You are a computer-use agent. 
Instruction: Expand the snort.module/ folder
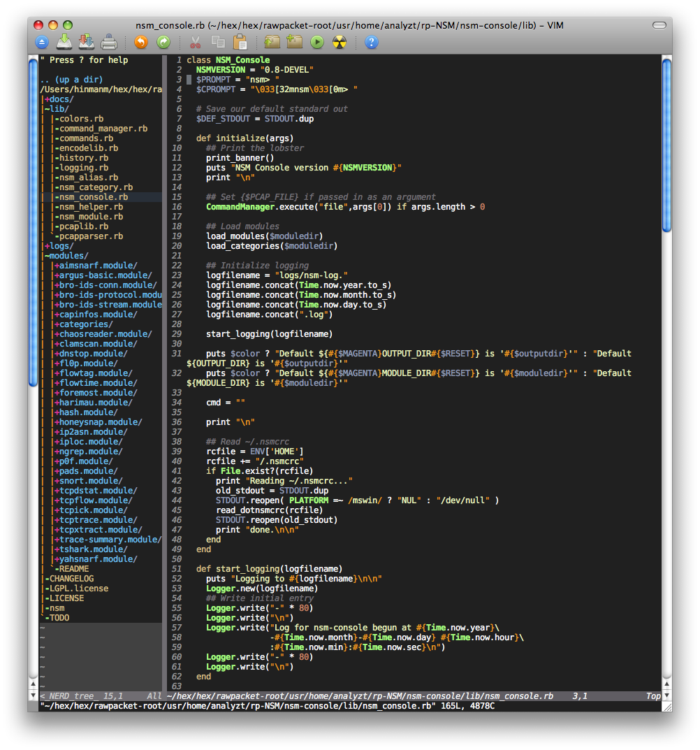(89, 481)
